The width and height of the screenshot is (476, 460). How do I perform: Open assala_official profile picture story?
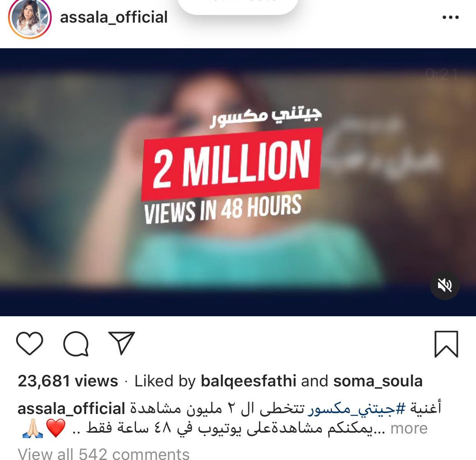pyautogui.click(x=30, y=18)
